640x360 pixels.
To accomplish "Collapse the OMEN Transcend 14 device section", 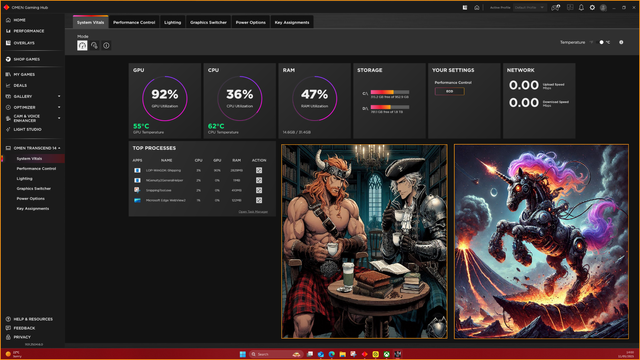I will point(59,148).
